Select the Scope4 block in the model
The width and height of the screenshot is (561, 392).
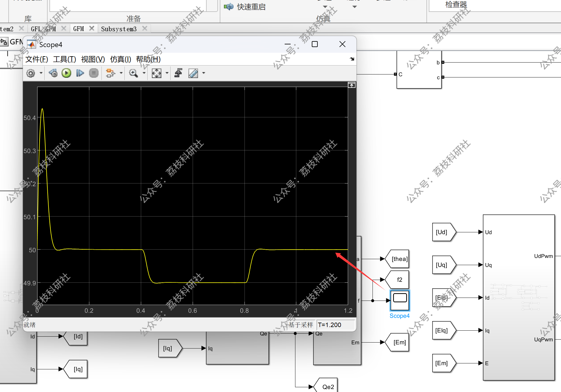pos(400,301)
